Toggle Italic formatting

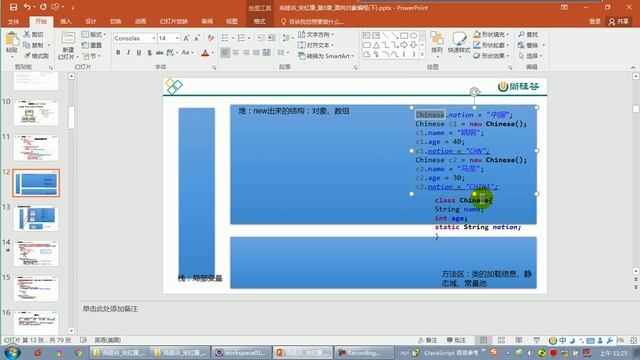128,53
